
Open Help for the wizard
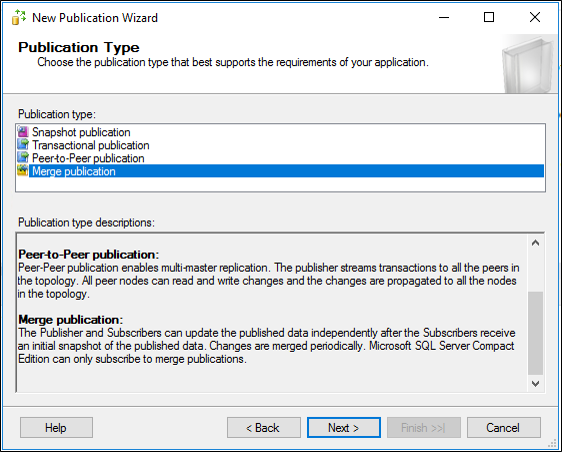click(x=56, y=428)
